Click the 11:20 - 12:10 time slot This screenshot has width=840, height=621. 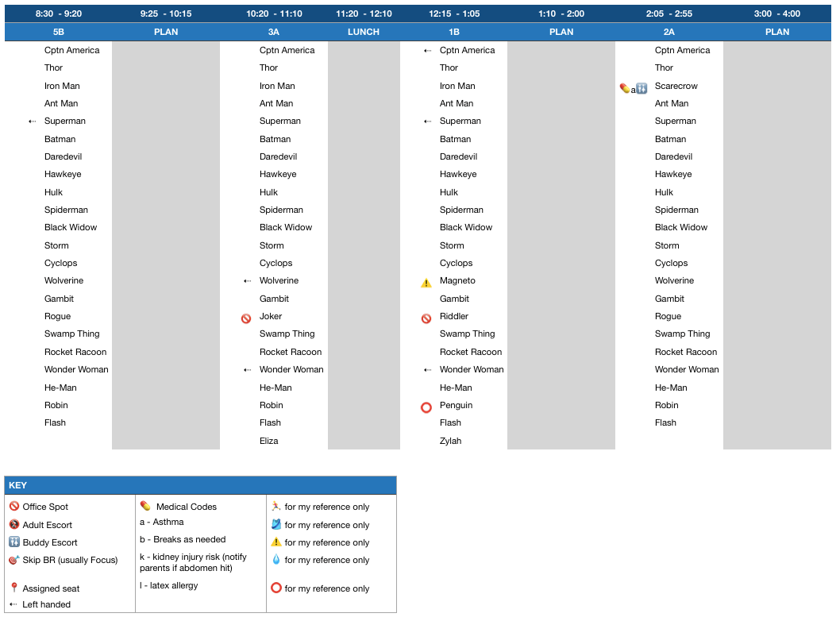[x=364, y=14]
